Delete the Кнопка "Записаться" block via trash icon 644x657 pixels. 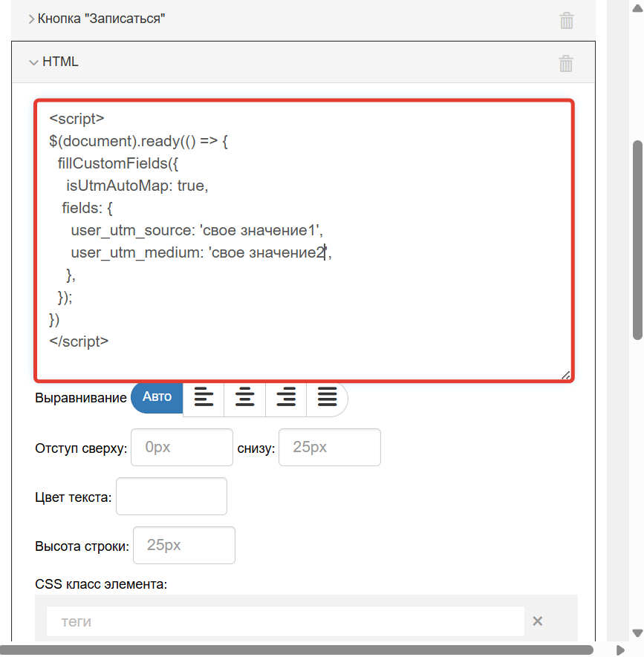point(567,21)
